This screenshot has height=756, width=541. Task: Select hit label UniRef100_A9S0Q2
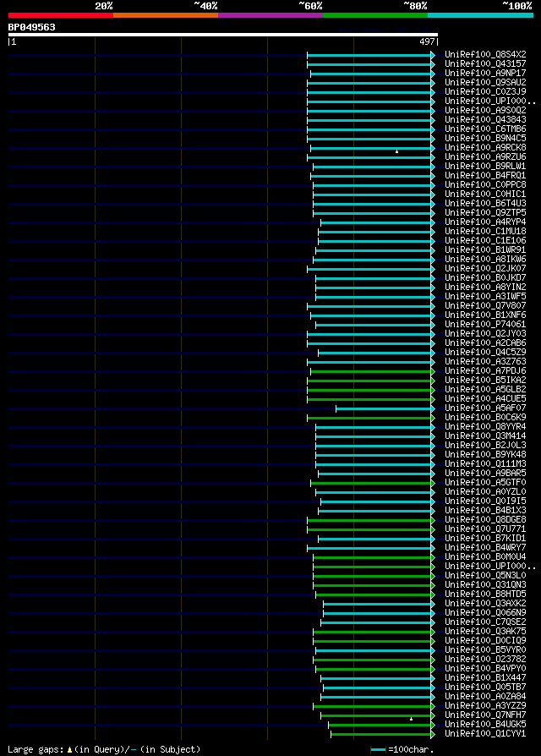pyautogui.click(x=485, y=111)
